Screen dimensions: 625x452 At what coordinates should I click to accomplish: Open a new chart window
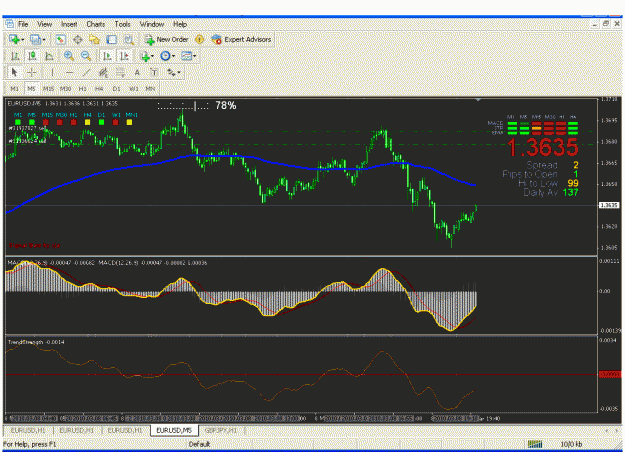pos(14,39)
